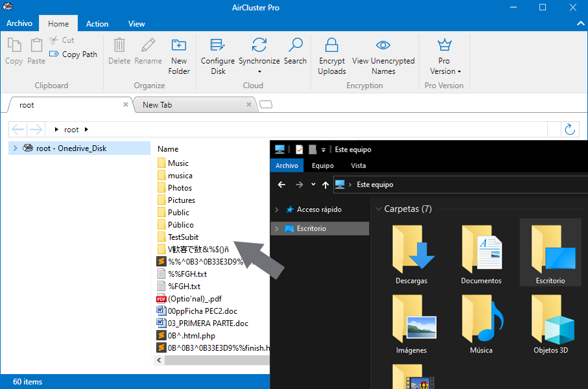Click the Synchronize icon
This screenshot has width=588, height=389.
(259, 45)
